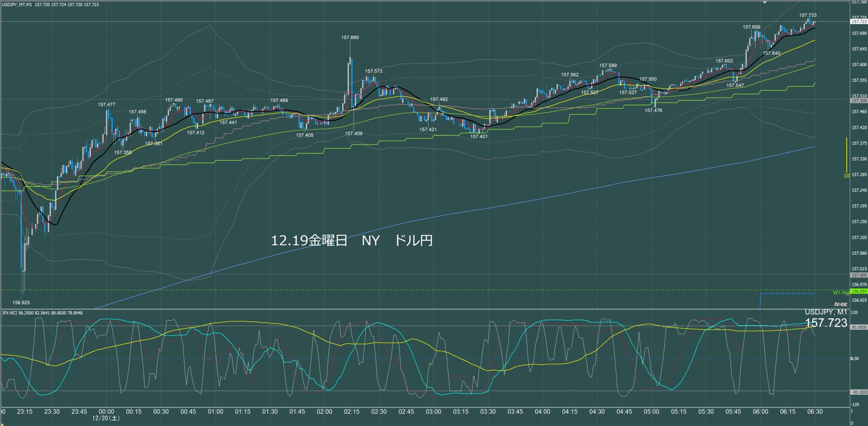Click the 157.000 gray price level tag
868x426 pixels.
[858, 275]
